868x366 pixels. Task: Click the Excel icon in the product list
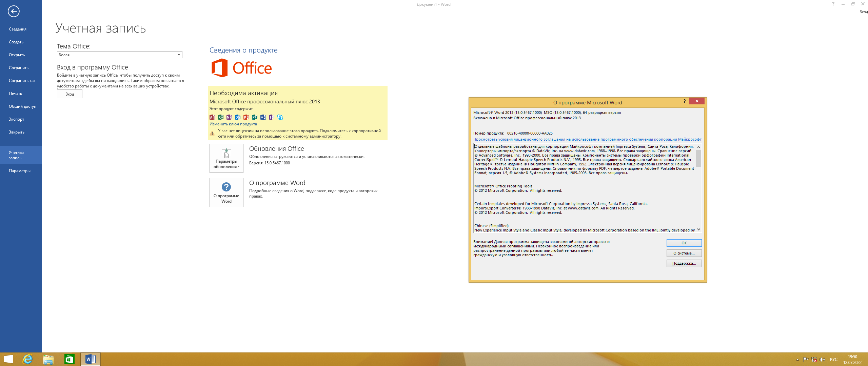pyautogui.click(x=221, y=117)
